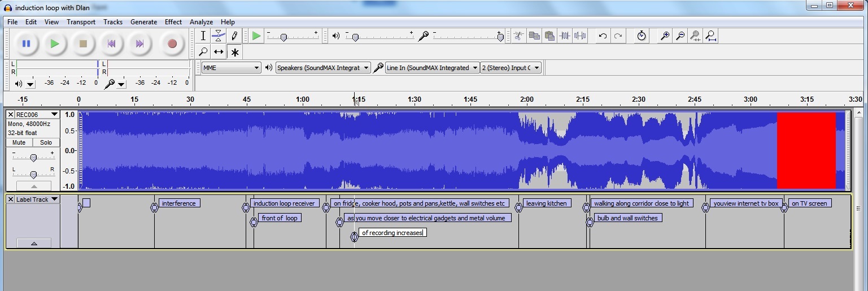868x291 pixels.
Task: Open the Line In recording device dropdown
Action: point(432,68)
